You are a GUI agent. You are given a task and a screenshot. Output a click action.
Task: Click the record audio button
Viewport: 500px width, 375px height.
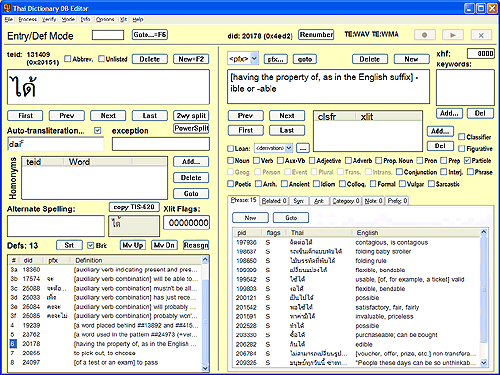425,35
